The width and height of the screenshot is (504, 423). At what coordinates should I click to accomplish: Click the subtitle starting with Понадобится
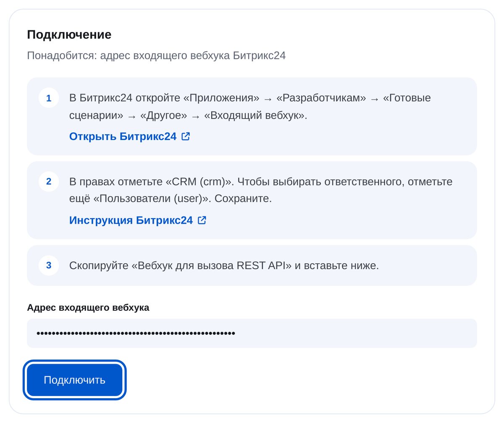coord(156,56)
